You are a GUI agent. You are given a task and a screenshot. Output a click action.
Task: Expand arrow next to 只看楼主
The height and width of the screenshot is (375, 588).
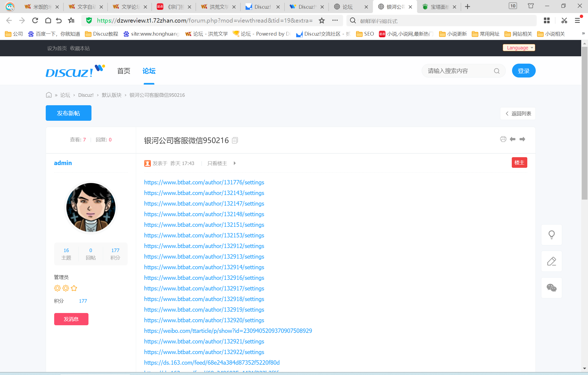point(235,163)
